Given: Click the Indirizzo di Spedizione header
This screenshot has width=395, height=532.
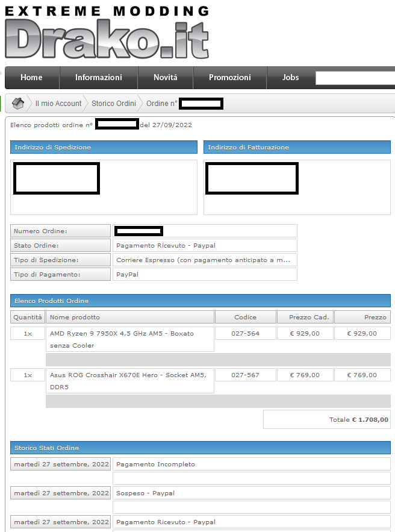Looking at the screenshot, I should [x=104, y=147].
